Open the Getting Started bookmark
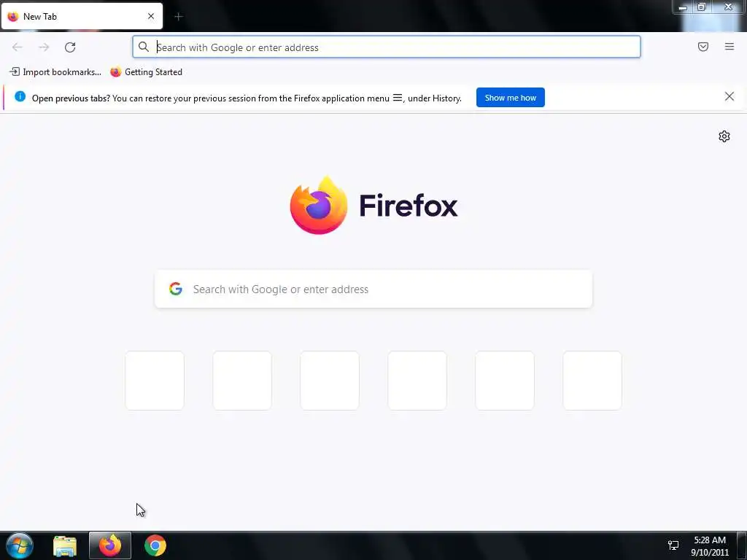This screenshot has height=560, width=747. 146,72
